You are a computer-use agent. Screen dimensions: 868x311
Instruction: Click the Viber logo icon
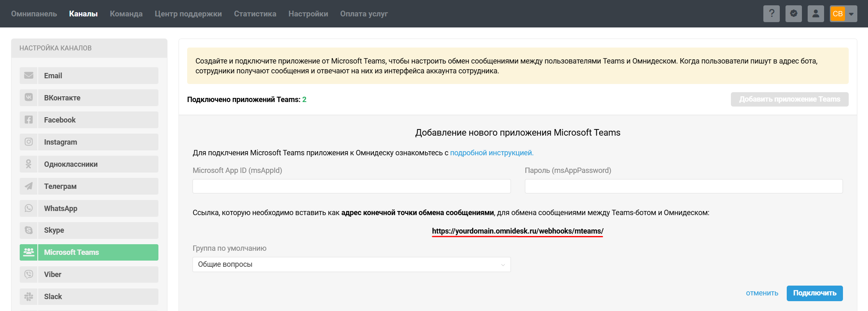(29, 274)
